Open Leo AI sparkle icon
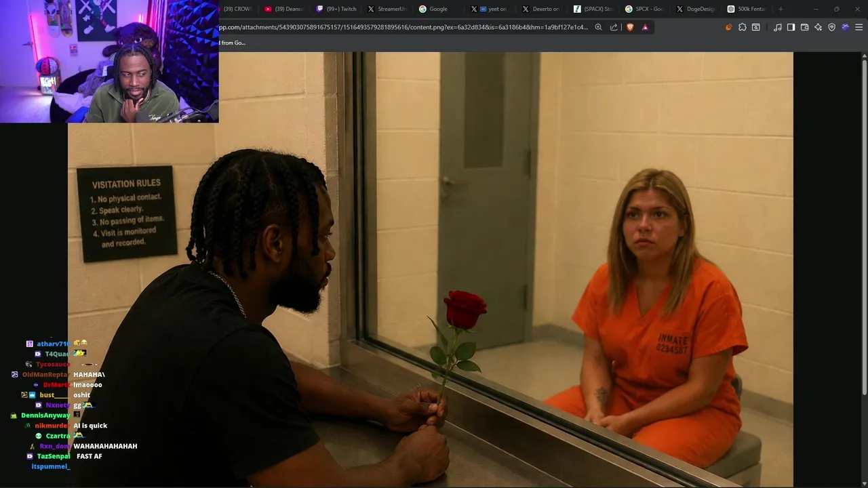 point(818,27)
